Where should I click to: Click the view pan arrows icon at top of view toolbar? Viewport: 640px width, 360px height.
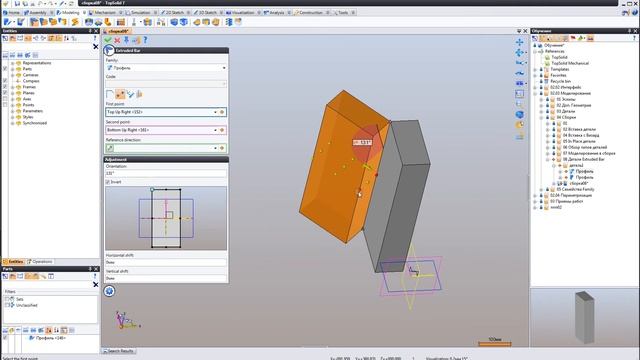click(519, 42)
